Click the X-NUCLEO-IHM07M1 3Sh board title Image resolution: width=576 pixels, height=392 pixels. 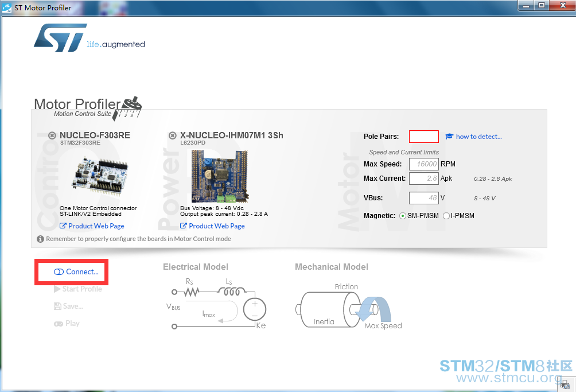[x=231, y=135]
